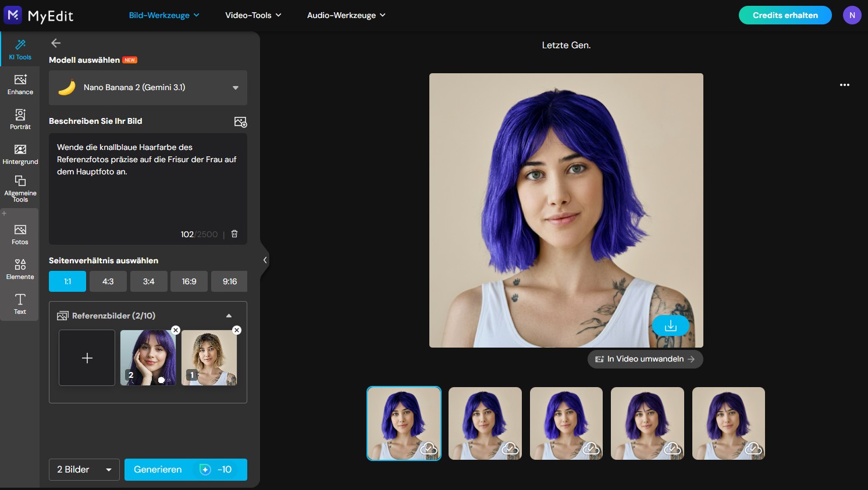868x490 pixels.
Task: Select the 16:9 aspect ratio option
Action: pos(188,281)
